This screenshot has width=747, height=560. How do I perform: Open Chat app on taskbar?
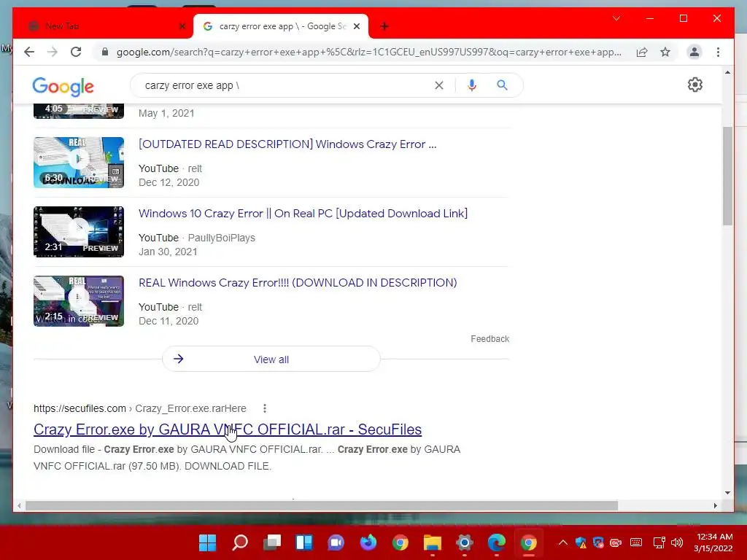click(x=336, y=542)
